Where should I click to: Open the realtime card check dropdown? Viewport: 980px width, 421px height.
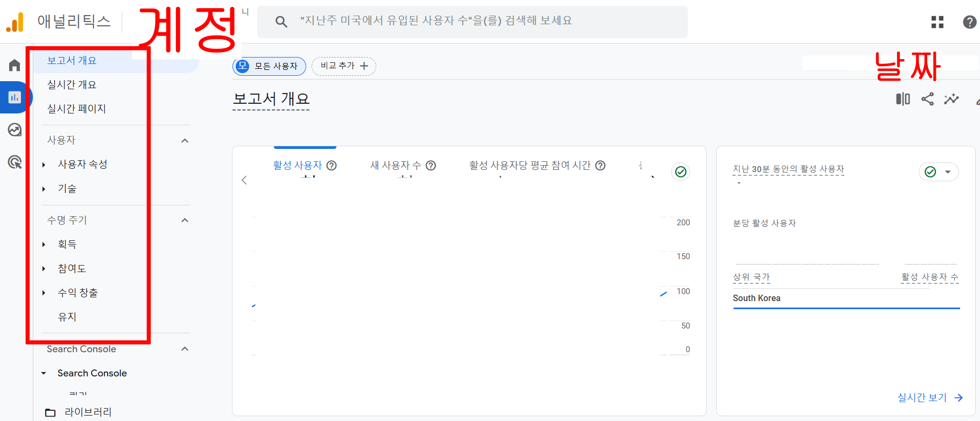(939, 172)
